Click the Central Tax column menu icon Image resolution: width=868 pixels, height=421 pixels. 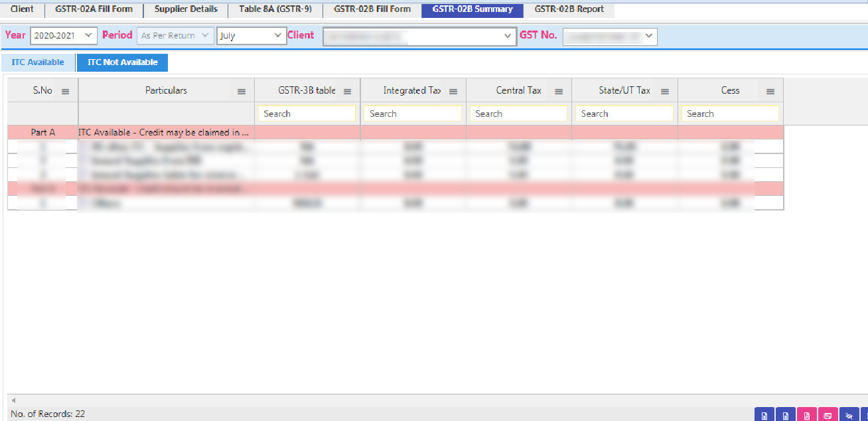(x=559, y=92)
